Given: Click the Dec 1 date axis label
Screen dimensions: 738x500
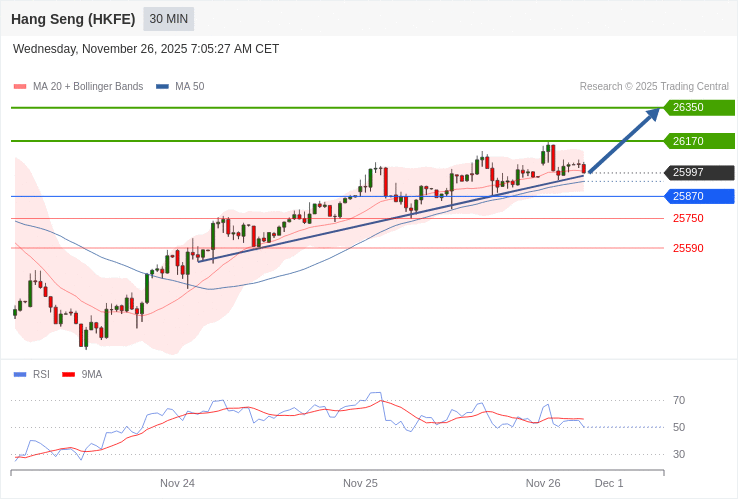Looking at the screenshot, I should point(609,483).
